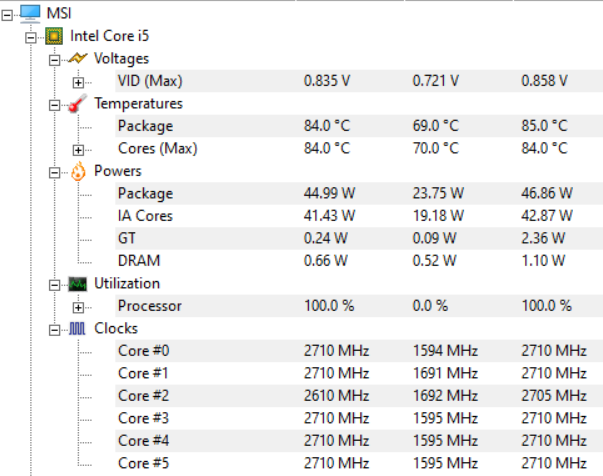Click the Powers flame icon
This screenshot has width=603, height=476.
[77, 171]
